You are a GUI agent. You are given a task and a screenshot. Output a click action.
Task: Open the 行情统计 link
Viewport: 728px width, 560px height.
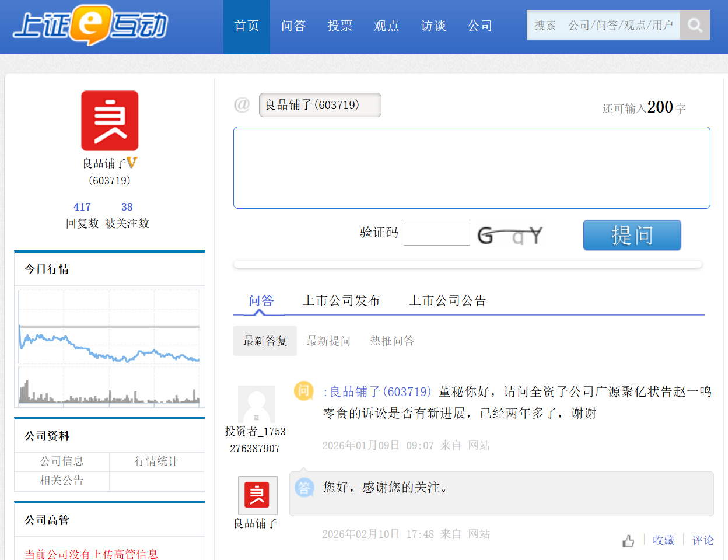[157, 461]
